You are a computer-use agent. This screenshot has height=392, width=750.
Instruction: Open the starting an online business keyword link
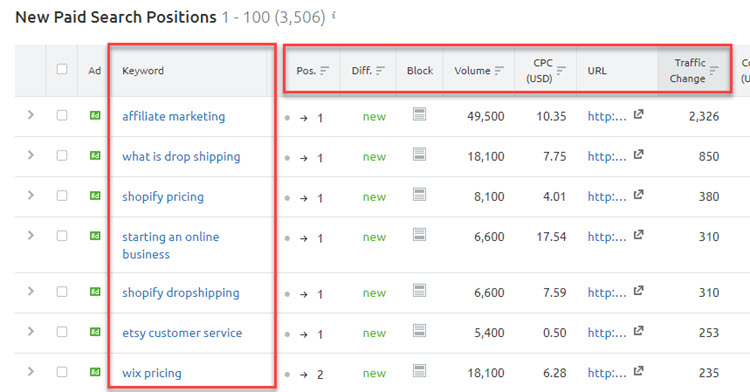pos(170,245)
